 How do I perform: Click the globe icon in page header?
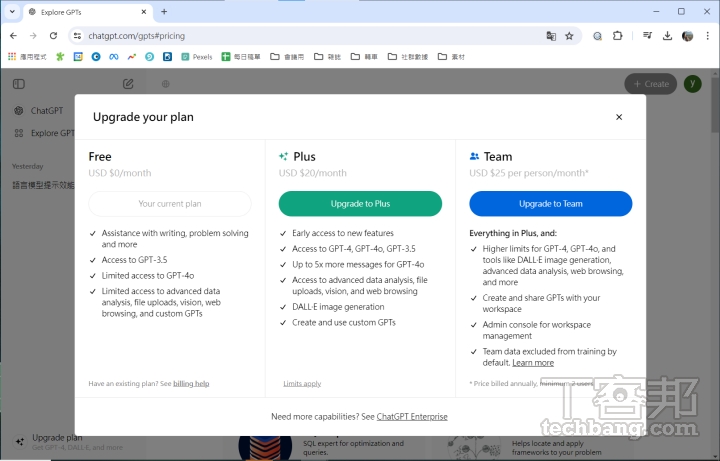point(166,84)
